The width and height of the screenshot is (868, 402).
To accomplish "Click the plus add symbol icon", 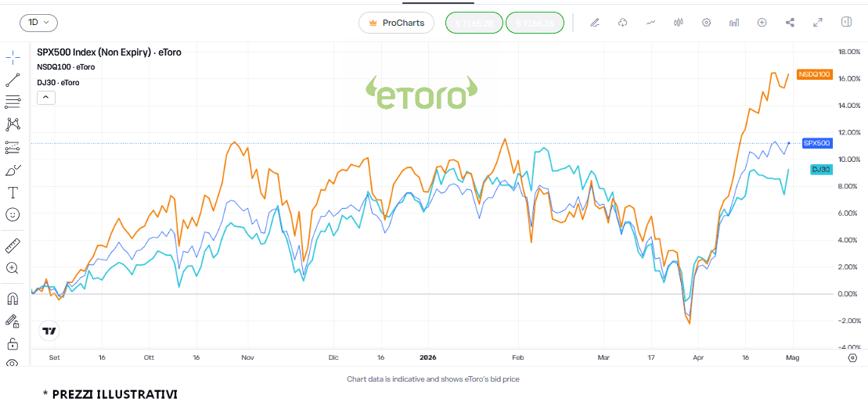I will tap(762, 23).
